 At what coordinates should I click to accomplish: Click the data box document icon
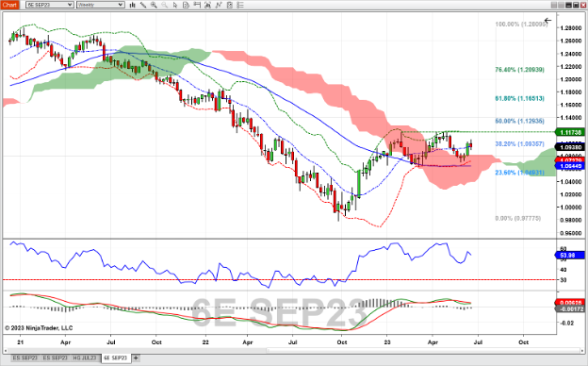click(186, 5)
